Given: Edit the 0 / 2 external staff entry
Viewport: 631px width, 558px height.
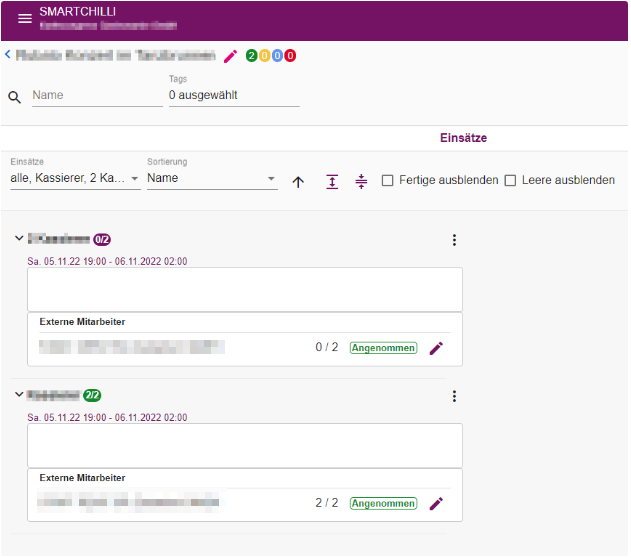Looking at the screenshot, I should pyautogui.click(x=436, y=348).
